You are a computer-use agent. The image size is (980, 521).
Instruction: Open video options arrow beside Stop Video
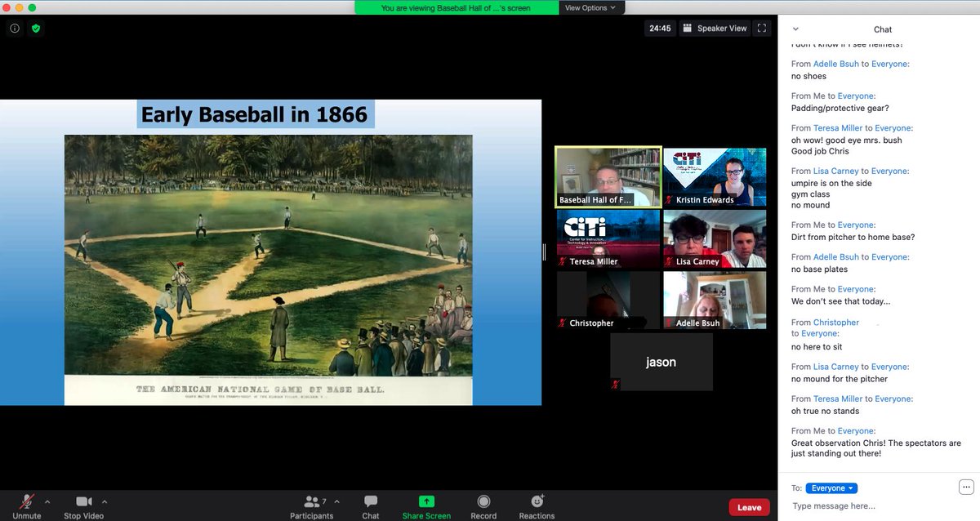point(105,501)
